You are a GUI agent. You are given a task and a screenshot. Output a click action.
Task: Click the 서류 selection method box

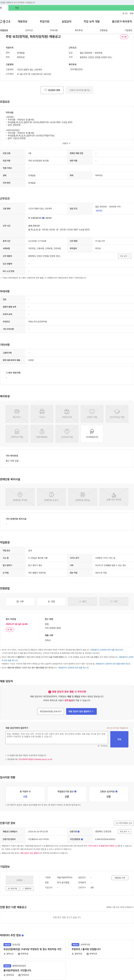pos(20,601)
